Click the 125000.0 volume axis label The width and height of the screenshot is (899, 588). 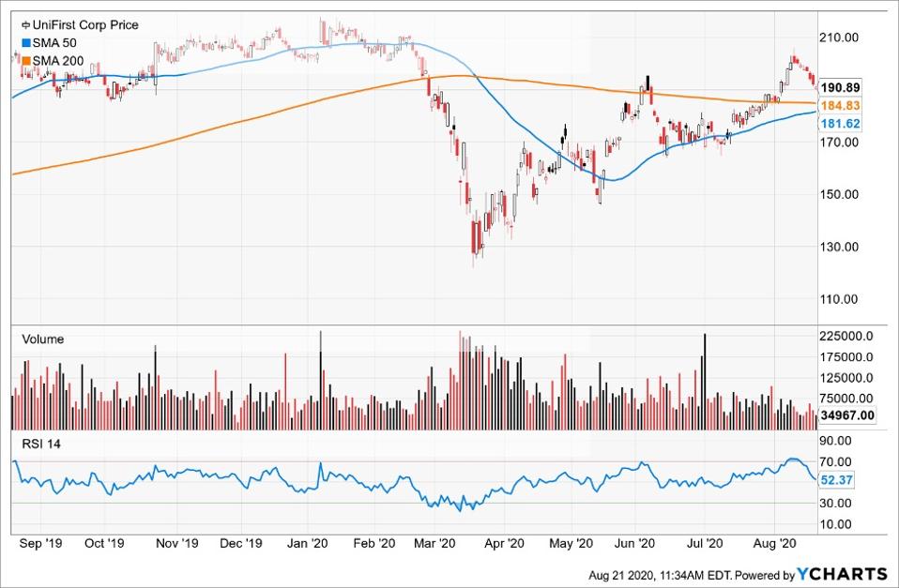point(846,378)
